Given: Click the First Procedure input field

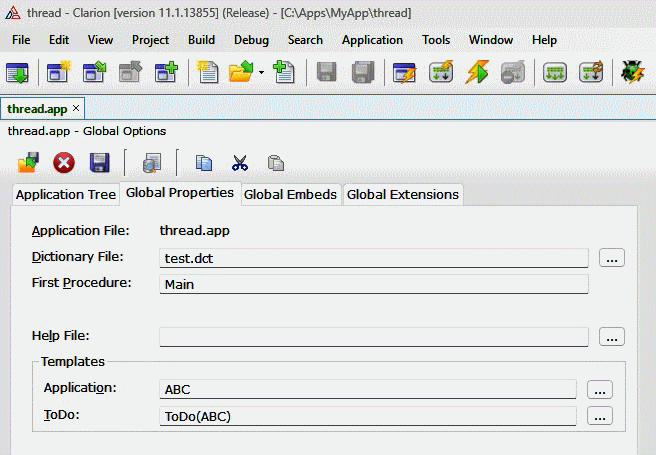Looking at the screenshot, I should [374, 284].
